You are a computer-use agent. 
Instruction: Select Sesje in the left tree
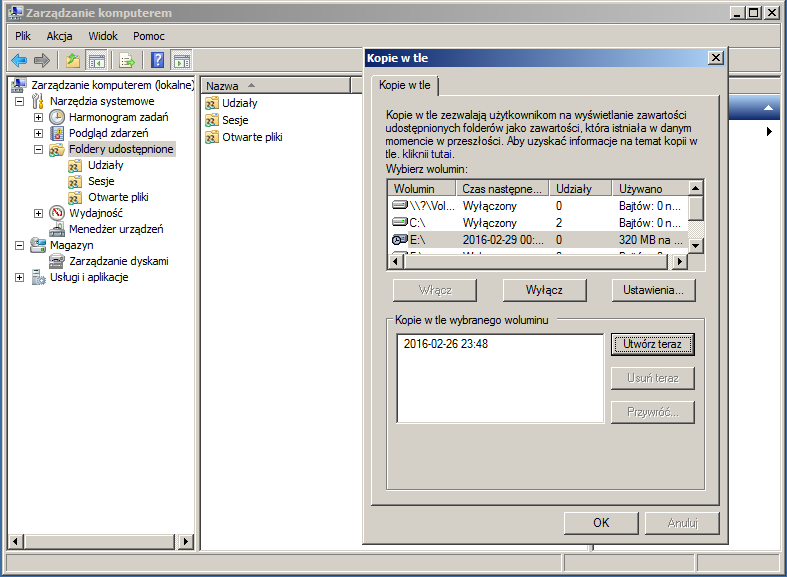(101, 181)
